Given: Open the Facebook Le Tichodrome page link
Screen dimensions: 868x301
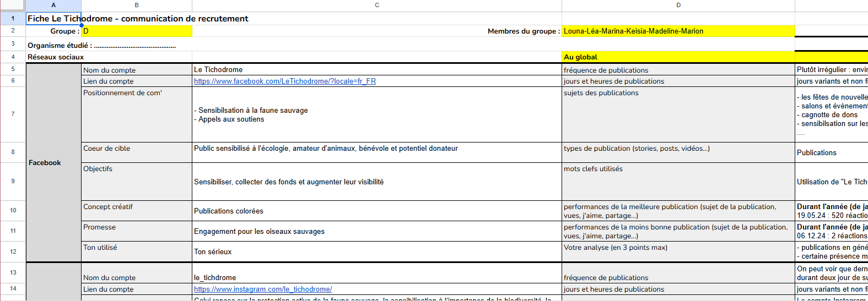Looking at the screenshot, I should [284, 81].
